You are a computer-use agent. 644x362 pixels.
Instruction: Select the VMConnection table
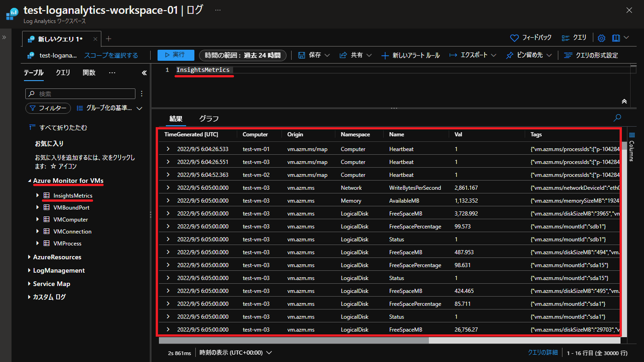[72, 232]
